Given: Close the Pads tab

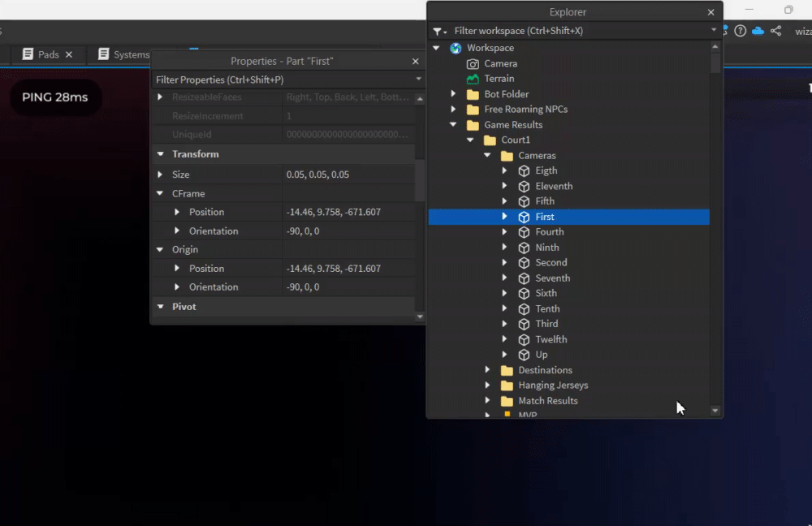Looking at the screenshot, I should [x=69, y=54].
